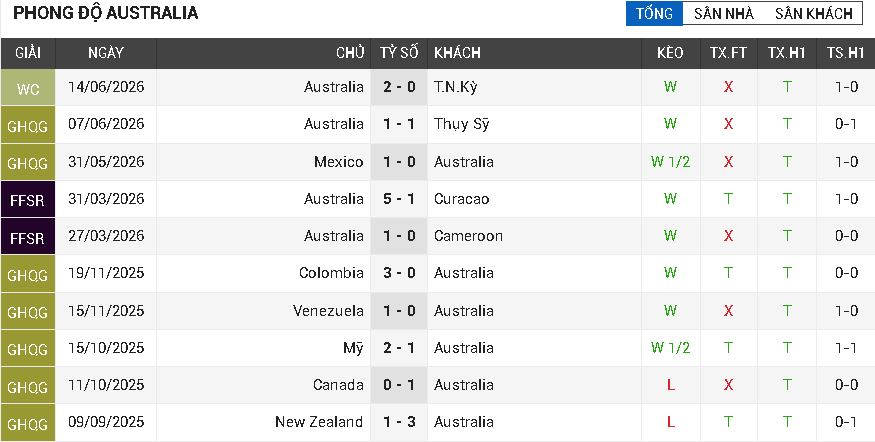Click the NGÀY column header
875x442 pixels.
tap(105, 53)
